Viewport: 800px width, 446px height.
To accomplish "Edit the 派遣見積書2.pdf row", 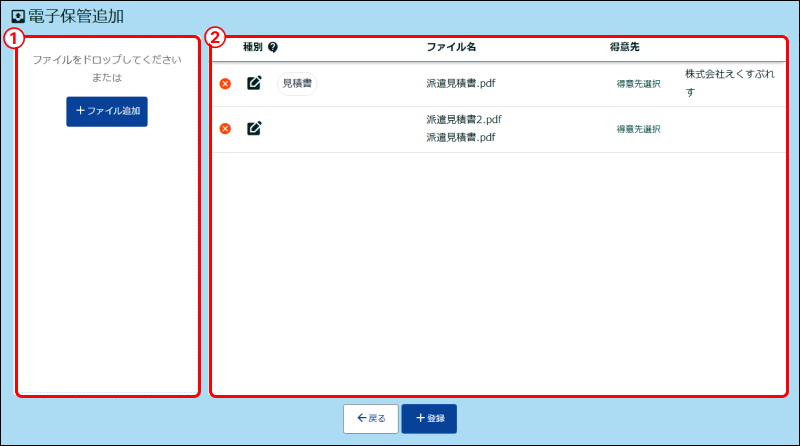I will pyautogui.click(x=254, y=128).
